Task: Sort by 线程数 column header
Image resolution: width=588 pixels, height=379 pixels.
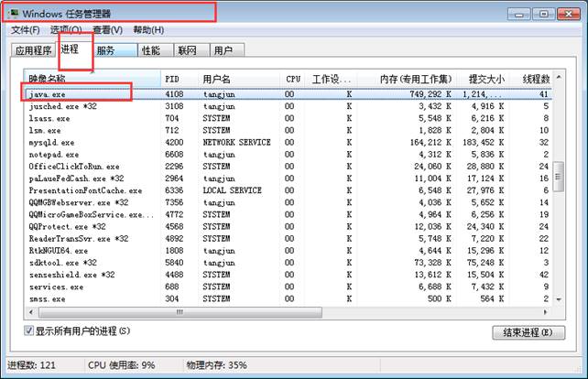Action: pos(530,79)
